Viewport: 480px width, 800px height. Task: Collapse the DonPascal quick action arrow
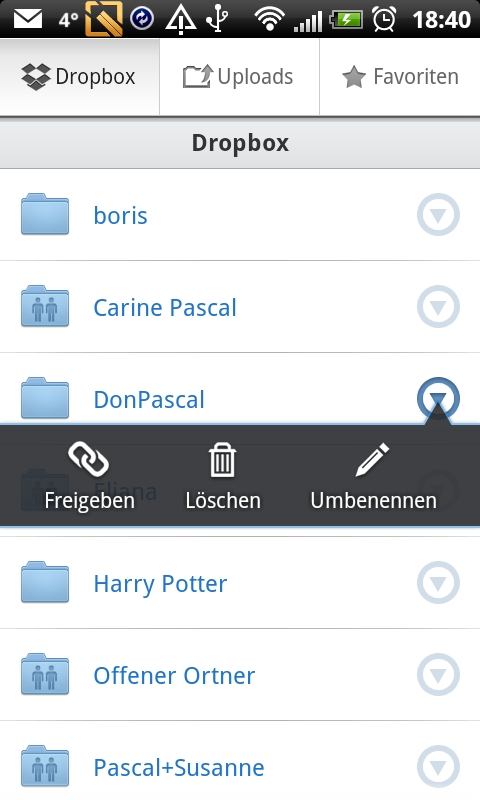438,398
